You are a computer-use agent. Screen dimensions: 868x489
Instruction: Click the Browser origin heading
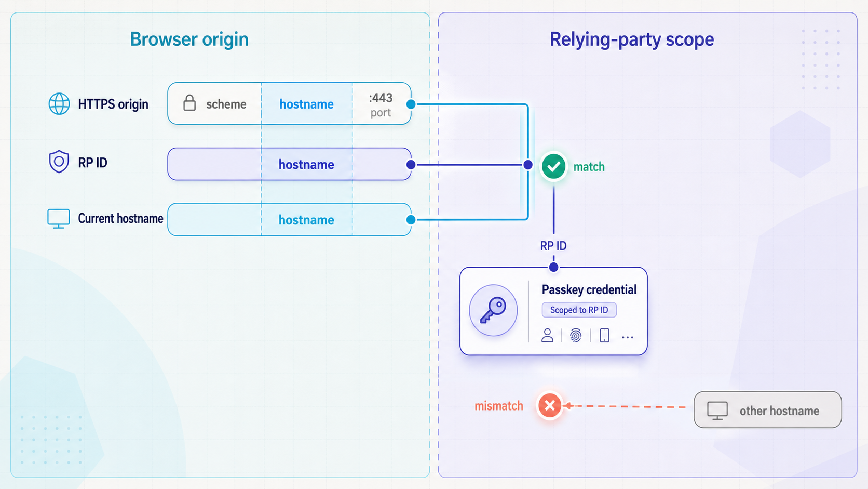coord(189,39)
